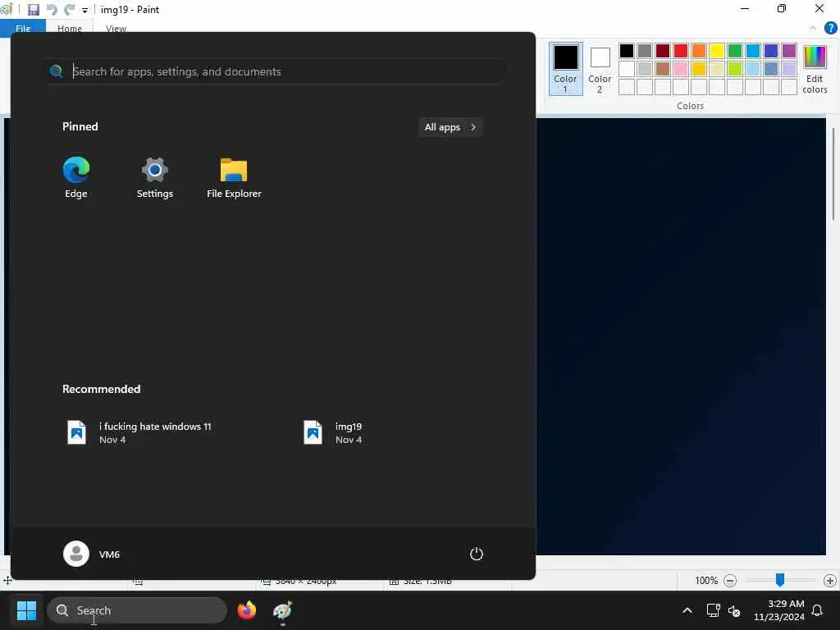
Task: Click the muted volume tray icon
Action: point(734,610)
